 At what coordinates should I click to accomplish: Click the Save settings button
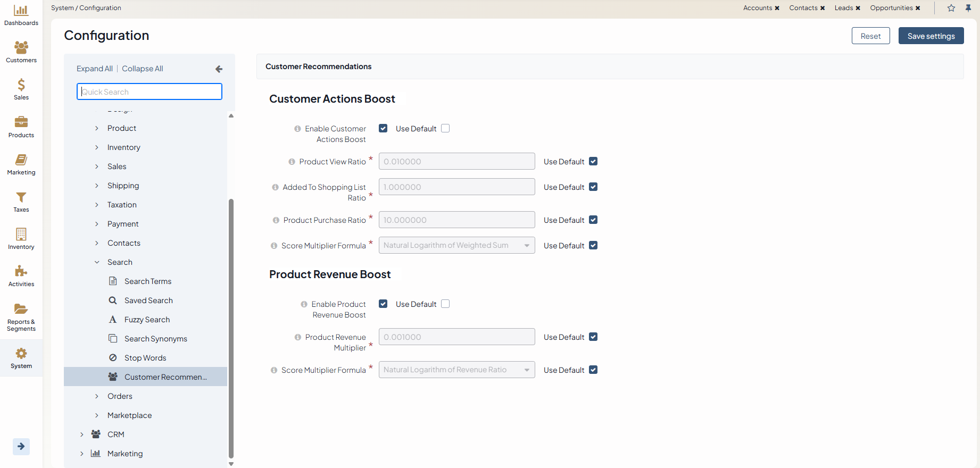tap(931, 36)
